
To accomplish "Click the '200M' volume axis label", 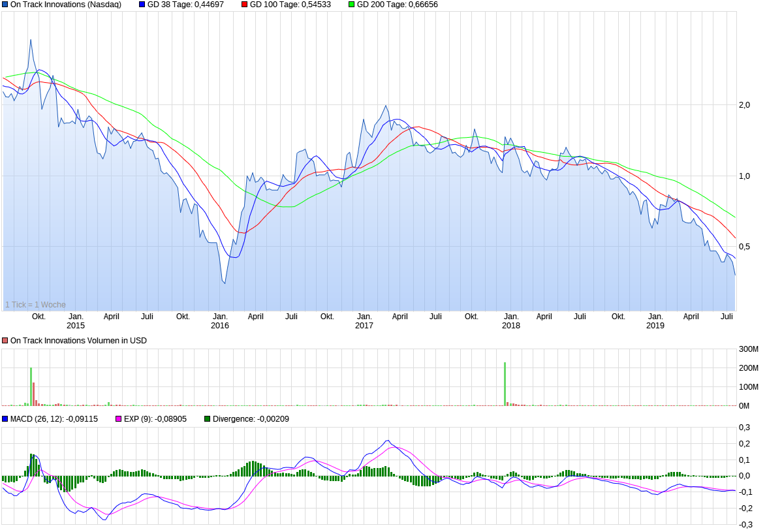I will 749,368.
